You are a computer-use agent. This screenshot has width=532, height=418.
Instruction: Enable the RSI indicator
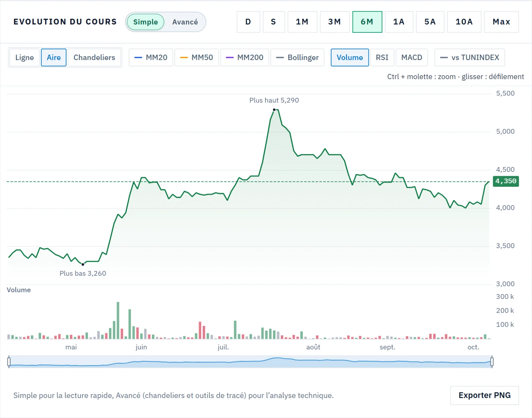[x=382, y=57]
